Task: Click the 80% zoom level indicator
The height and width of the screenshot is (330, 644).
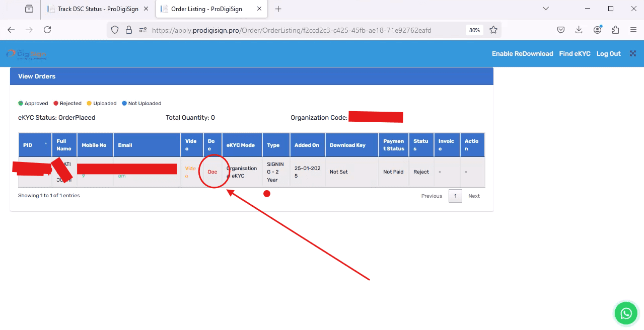Action: click(x=474, y=30)
